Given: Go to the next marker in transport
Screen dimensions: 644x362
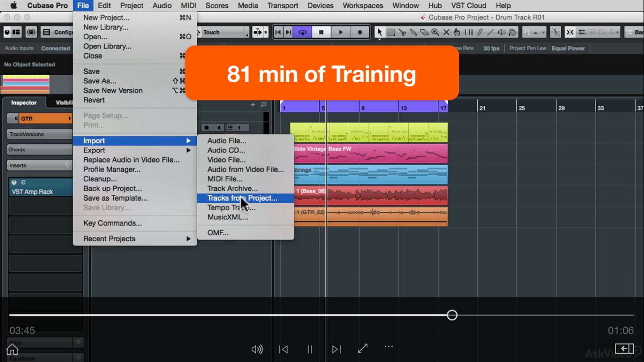Looking at the screenshot, I should [288, 32].
